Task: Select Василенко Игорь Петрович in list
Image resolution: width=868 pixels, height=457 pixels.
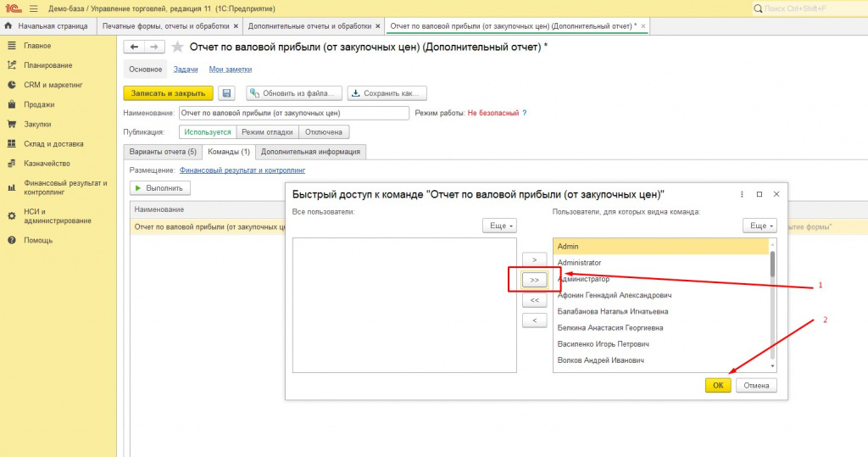Action: pos(661,344)
